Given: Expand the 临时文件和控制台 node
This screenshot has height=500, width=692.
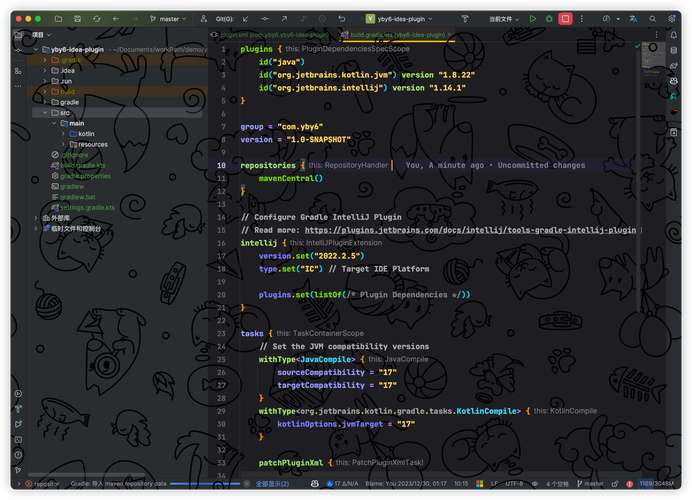Looking at the screenshot, I should pos(36,229).
